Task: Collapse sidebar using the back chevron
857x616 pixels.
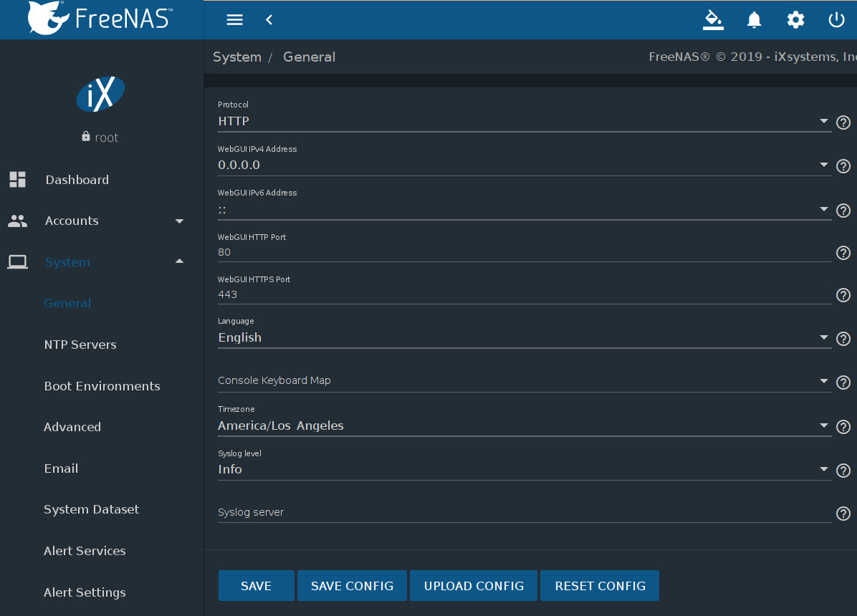Action: (269, 20)
